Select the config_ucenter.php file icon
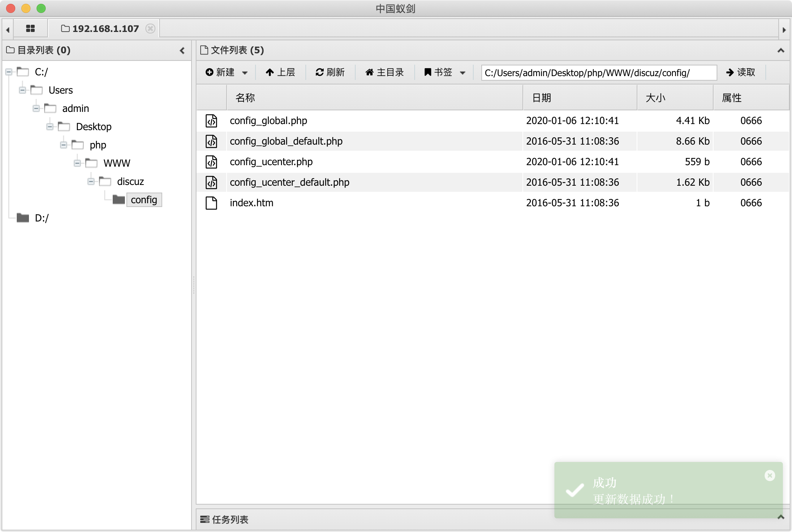The image size is (792, 532). click(211, 162)
